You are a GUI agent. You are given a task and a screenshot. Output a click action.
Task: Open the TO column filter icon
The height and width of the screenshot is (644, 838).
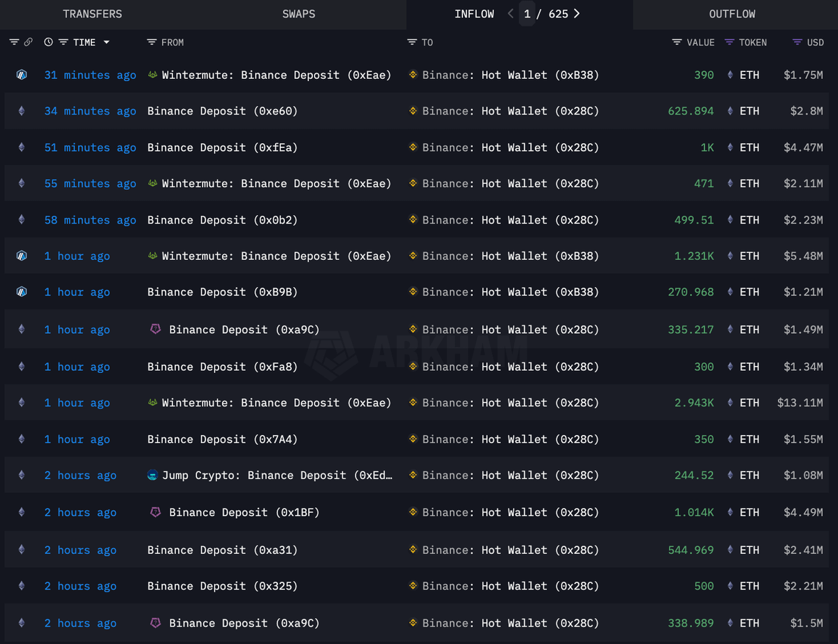click(411, 43)
